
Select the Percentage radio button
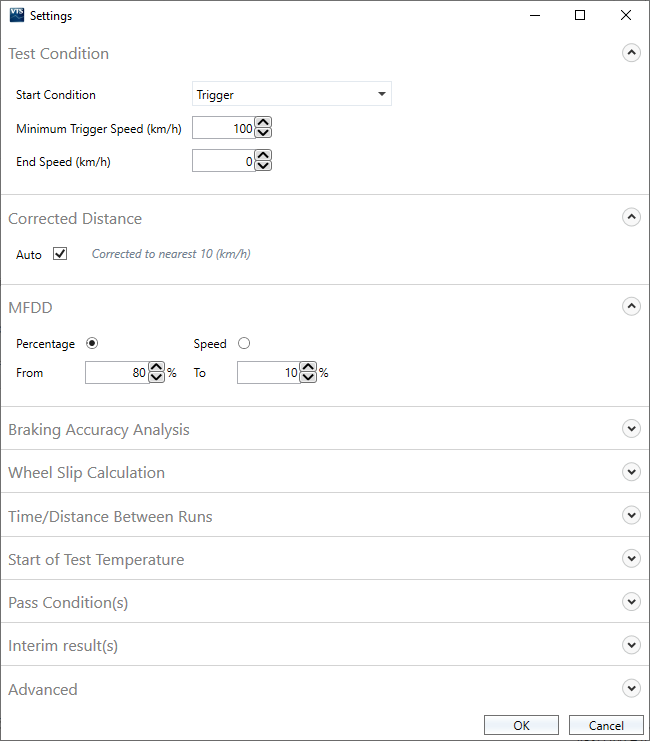pos(92,343)
